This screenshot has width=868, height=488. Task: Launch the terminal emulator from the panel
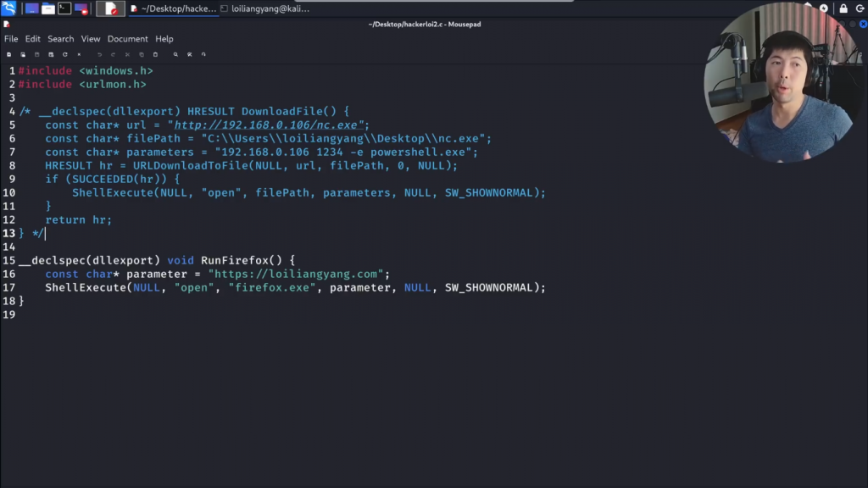[64, 8]
